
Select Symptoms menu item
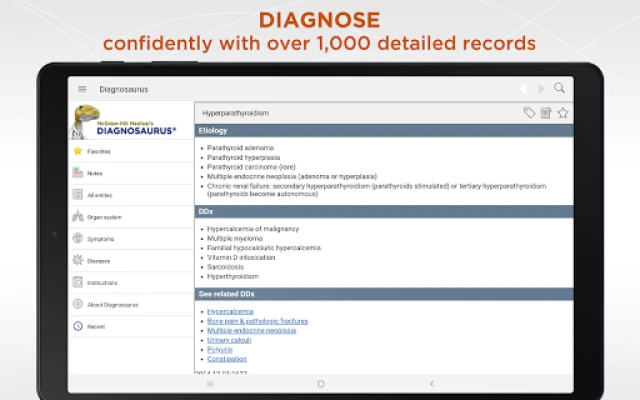coord(131,239)
